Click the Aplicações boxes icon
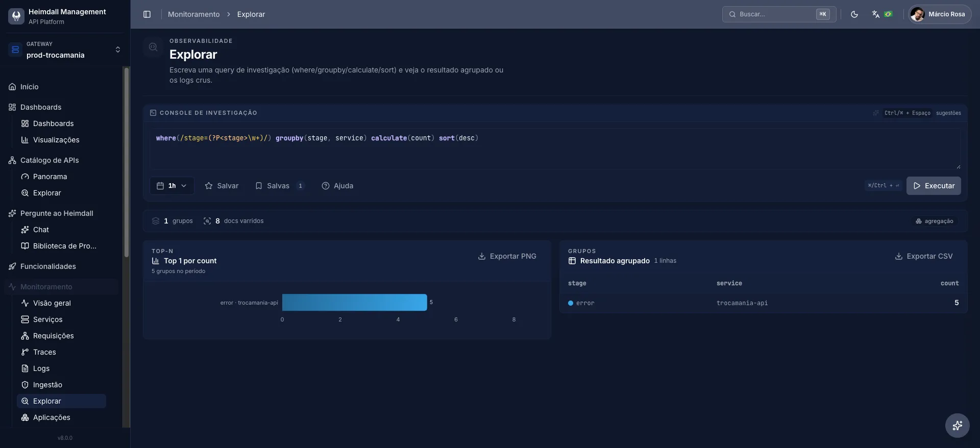980x448 pixels. [24, 417]
